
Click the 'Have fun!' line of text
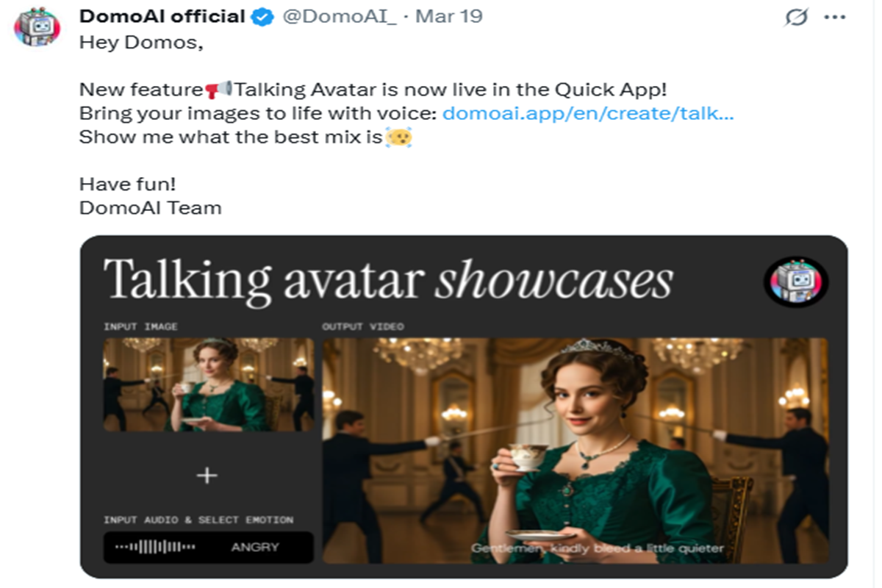[x=128, y=184]
